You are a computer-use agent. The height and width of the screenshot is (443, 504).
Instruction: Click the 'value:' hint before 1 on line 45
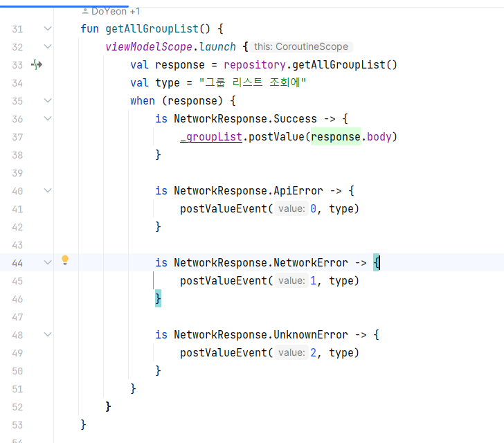[x=291, y=280]
